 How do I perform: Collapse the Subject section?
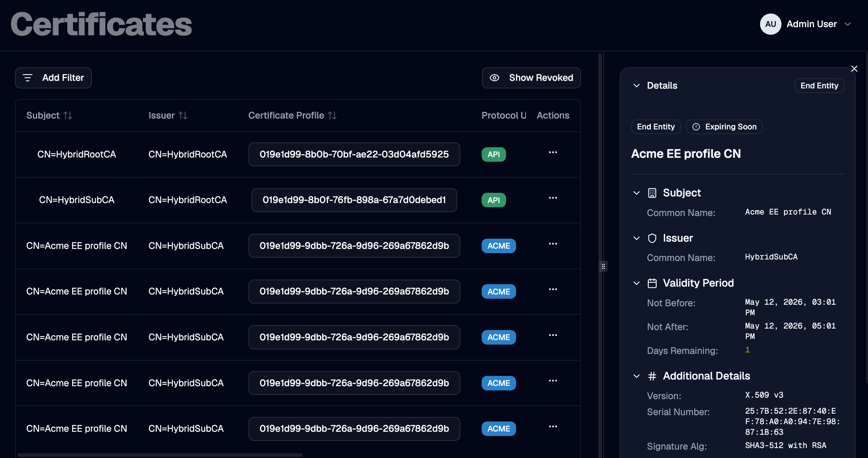coord(636,193)
